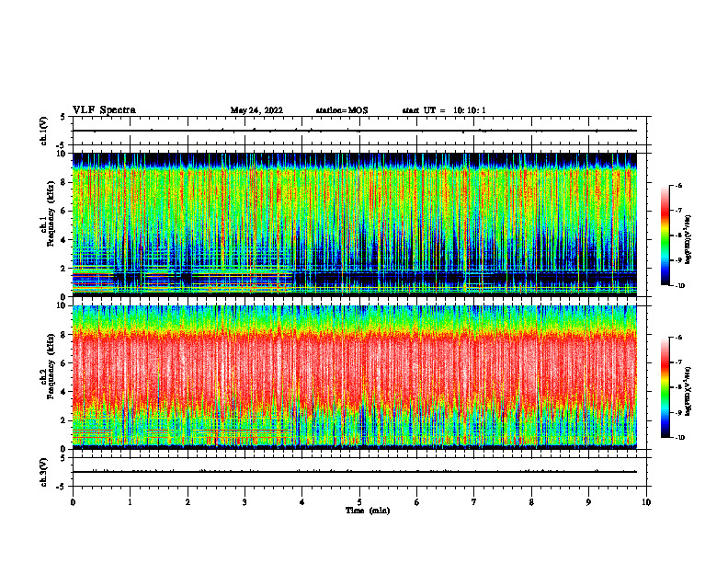Click the ch.2 frequency tick label "2"
This screenshot has width=728, height=563.
point(64,420)
